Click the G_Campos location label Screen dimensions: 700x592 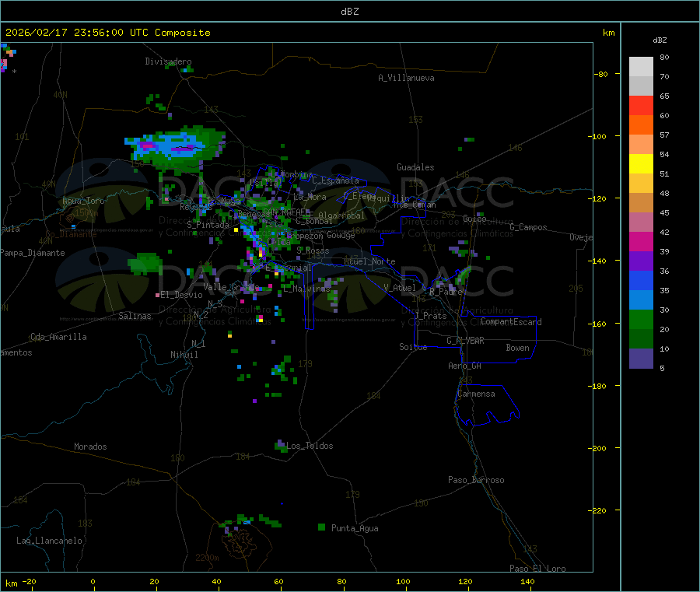[x=529, y=227]
